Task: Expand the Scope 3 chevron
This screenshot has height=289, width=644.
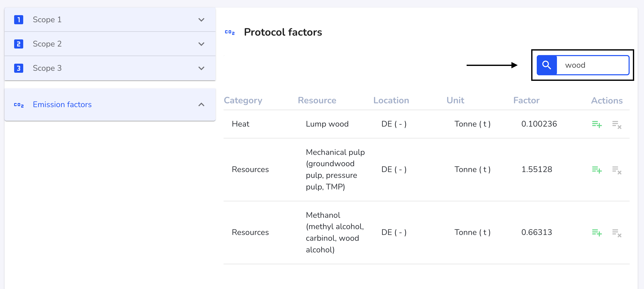Action: (201, 68)
